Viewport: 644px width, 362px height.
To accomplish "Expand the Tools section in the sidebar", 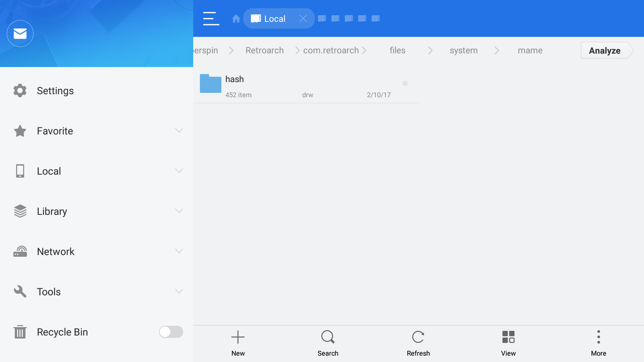I will click(x=179, y=291).
